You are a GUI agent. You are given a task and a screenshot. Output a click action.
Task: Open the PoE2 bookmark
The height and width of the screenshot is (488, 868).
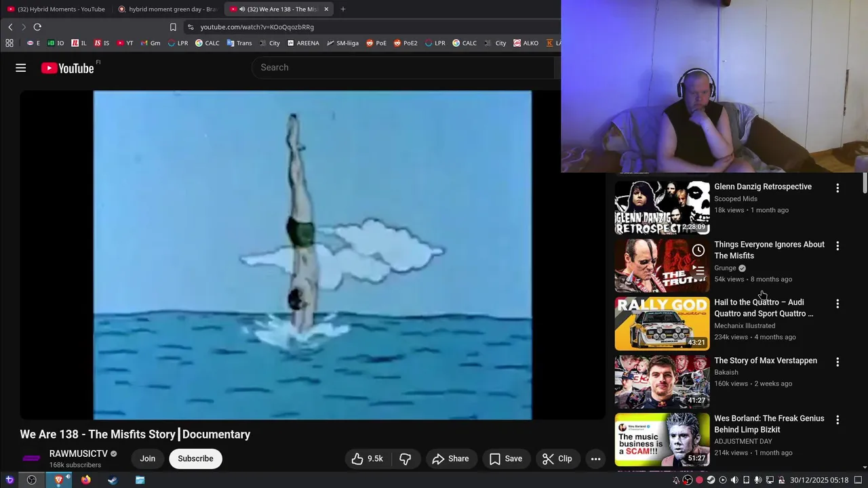(x=406, y=43)
